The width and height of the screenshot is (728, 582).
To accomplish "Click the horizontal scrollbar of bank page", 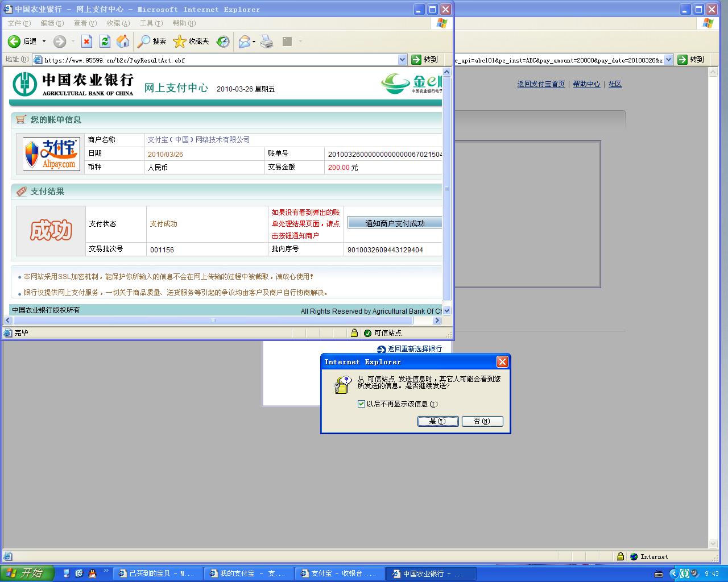I will pyautogui.click(x=213, y=321).
